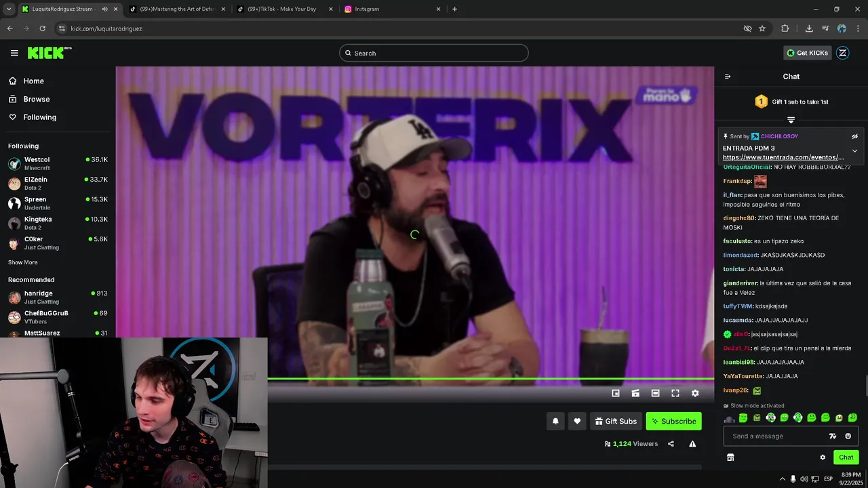Open the Chrome three-dot menu

coord(858,28)
